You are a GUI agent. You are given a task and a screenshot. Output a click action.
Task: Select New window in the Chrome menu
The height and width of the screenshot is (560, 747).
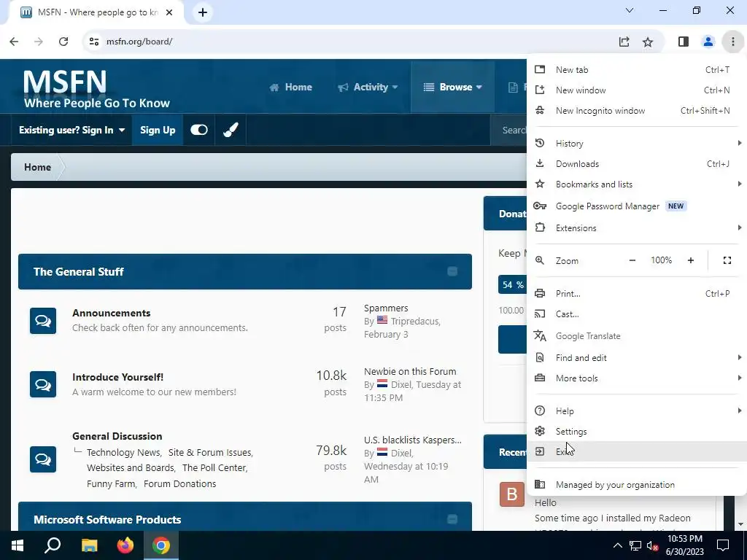pyautogui.click(x=636, y=90)
